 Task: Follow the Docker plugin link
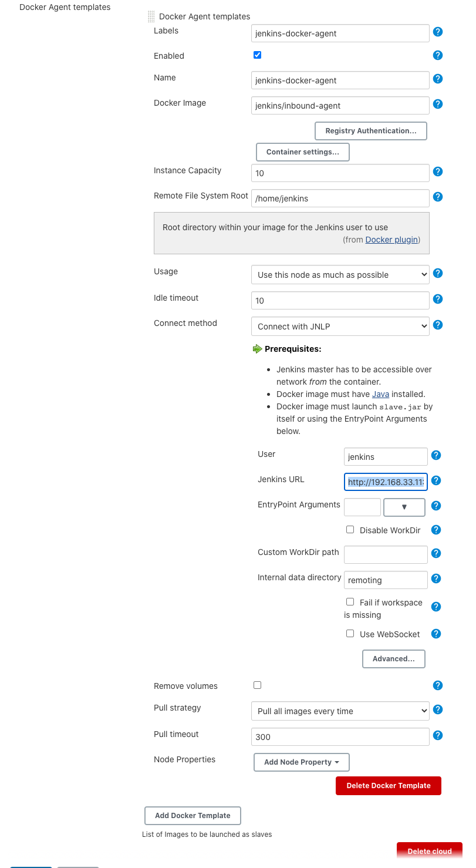(391, 239)
